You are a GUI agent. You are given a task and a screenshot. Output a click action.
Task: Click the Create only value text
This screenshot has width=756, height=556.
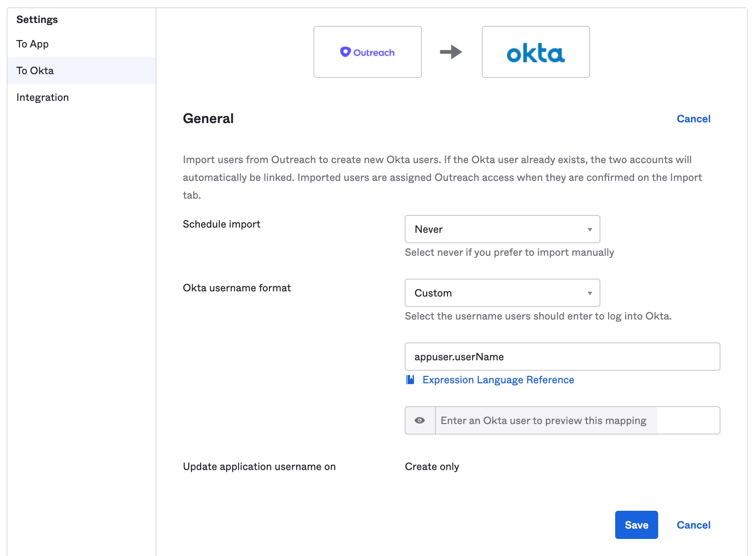pyautogui.click(x=432, y=466)
